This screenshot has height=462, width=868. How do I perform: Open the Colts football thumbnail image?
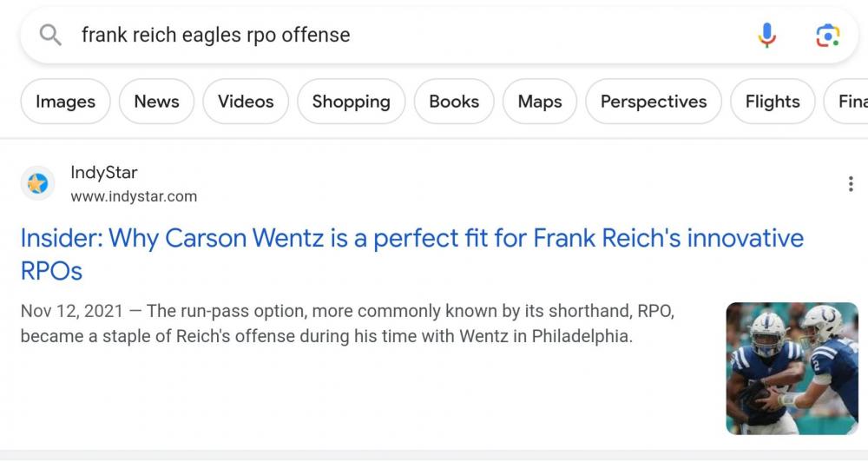point(792,367)
